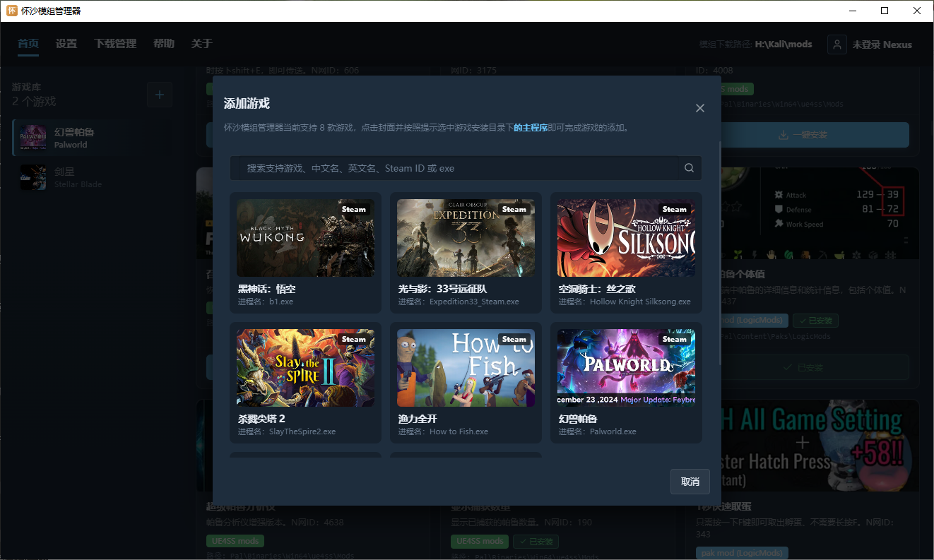
Task: Click the Steam badge on the Expedition 33 cover
Action: point(514,209)
